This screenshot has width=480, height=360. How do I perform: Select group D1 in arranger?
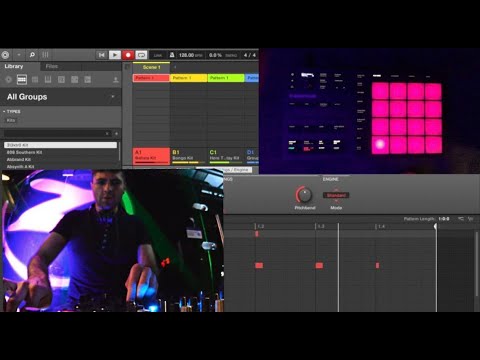point(252,156)
